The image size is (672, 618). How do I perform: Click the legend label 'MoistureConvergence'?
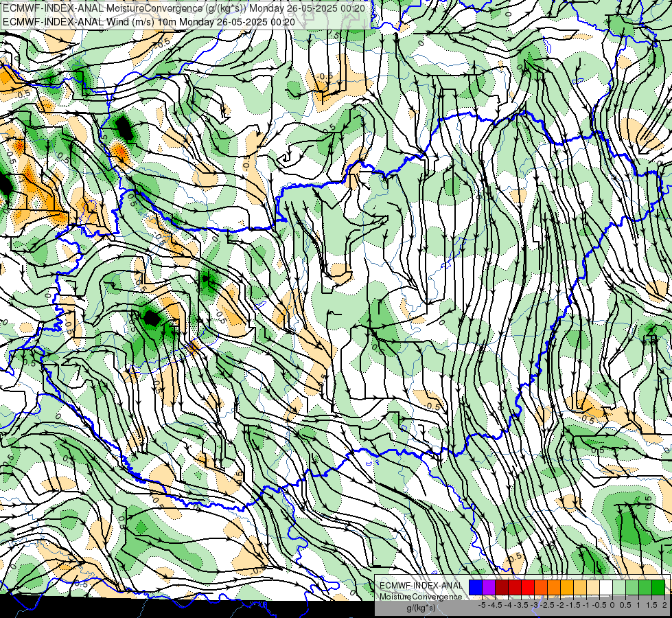point(421,597)
